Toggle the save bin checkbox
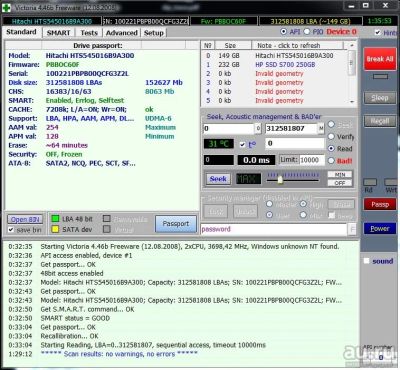The height and width of the screenshot is (370, 400). 11,230
